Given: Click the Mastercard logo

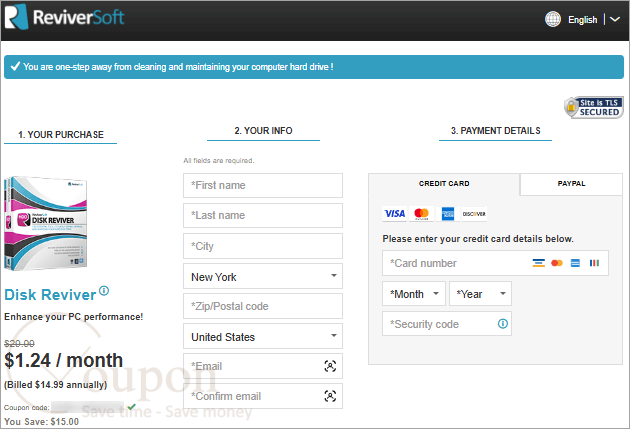Looking at the screenshot, I should 421,213.
